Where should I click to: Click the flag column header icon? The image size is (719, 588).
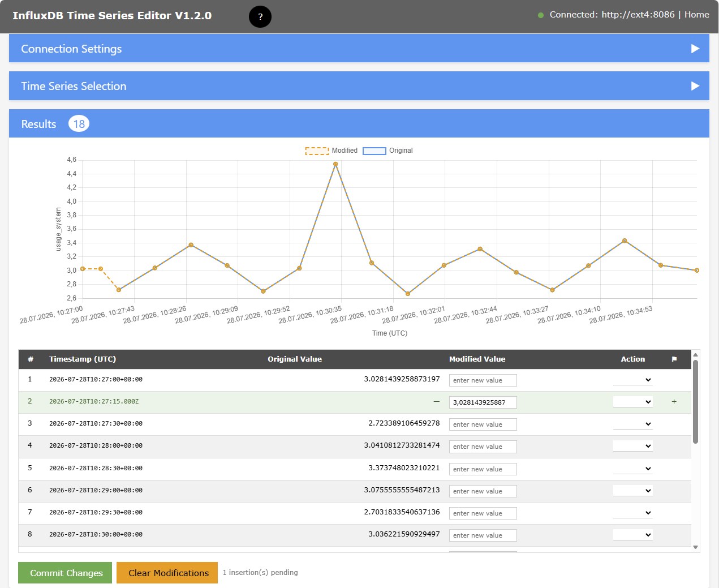point(674,359)
